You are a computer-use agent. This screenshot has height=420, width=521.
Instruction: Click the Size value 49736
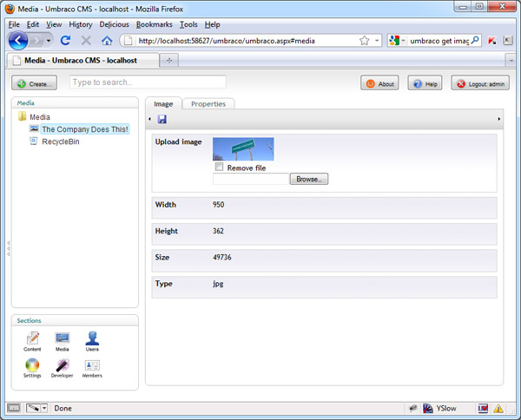click(x=222, y=258)
